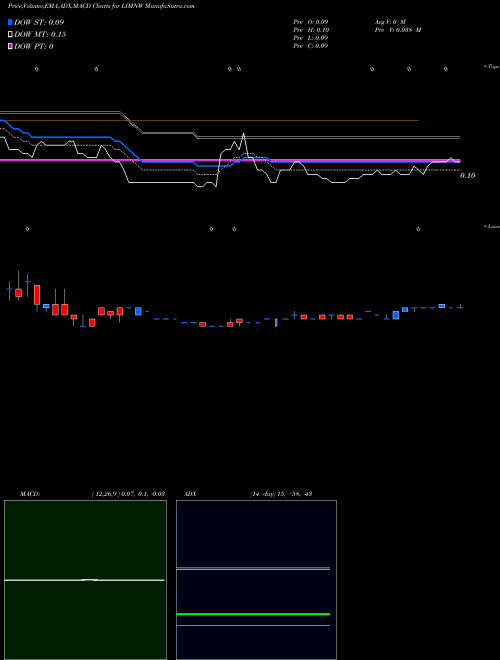Click the MACD parameters '(12,26,9) 0.07, 0.1, -0.03'

[x=128, y=494]
